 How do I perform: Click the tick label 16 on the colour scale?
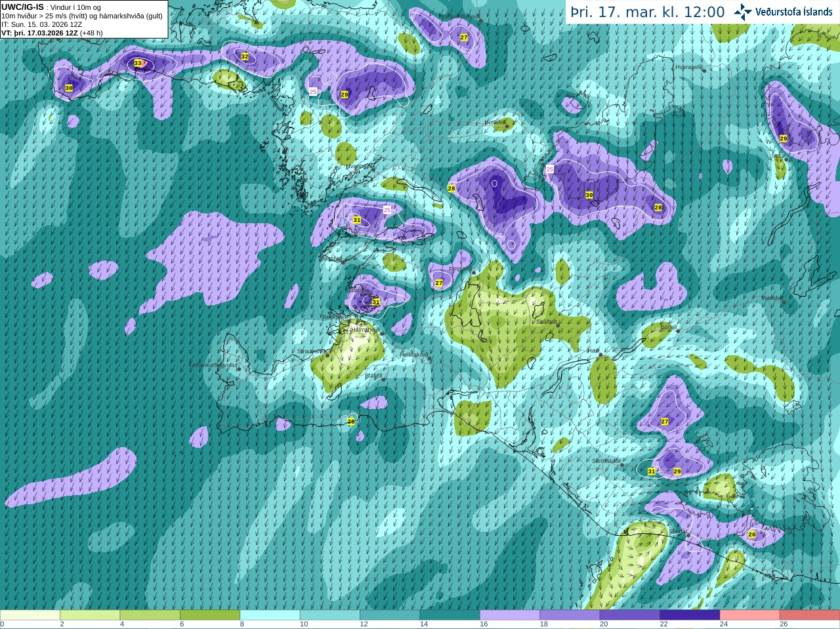point(484,624)
